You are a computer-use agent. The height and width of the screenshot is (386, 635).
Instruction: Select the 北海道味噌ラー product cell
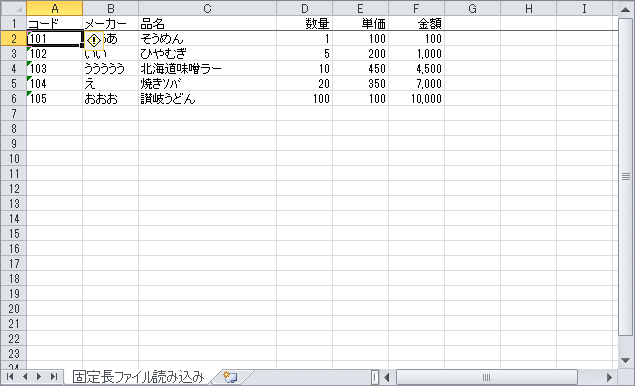(x=207, y=68)
